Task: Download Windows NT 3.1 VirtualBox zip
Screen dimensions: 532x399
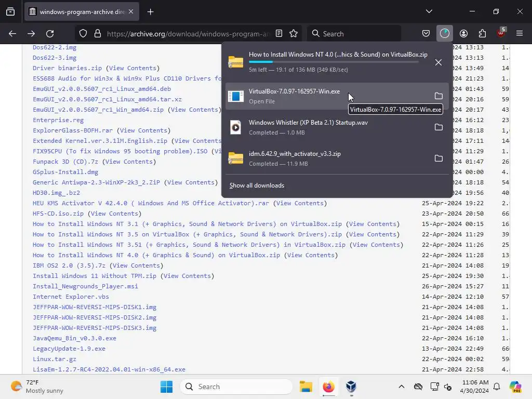Action: click(187, 224)
